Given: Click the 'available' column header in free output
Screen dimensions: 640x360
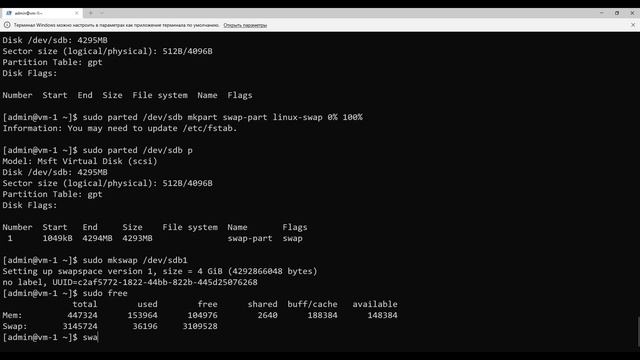Looking at the screenshot, I should [375, 304].
